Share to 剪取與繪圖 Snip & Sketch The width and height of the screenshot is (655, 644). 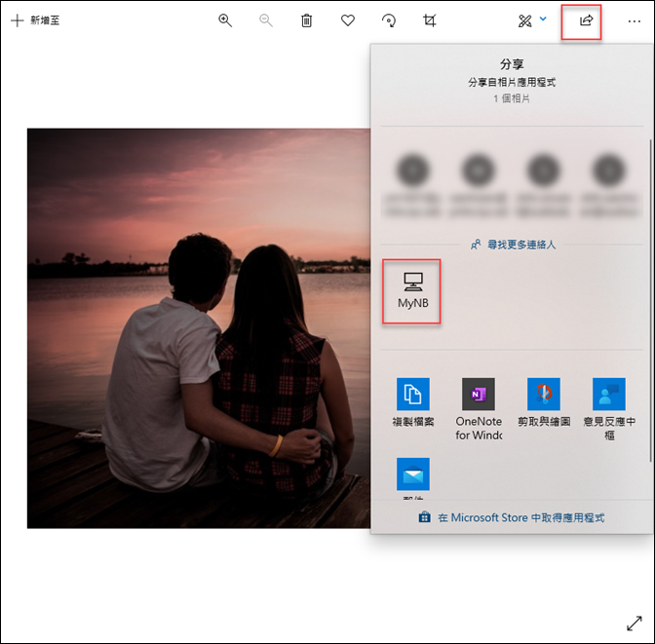[544, 402]
